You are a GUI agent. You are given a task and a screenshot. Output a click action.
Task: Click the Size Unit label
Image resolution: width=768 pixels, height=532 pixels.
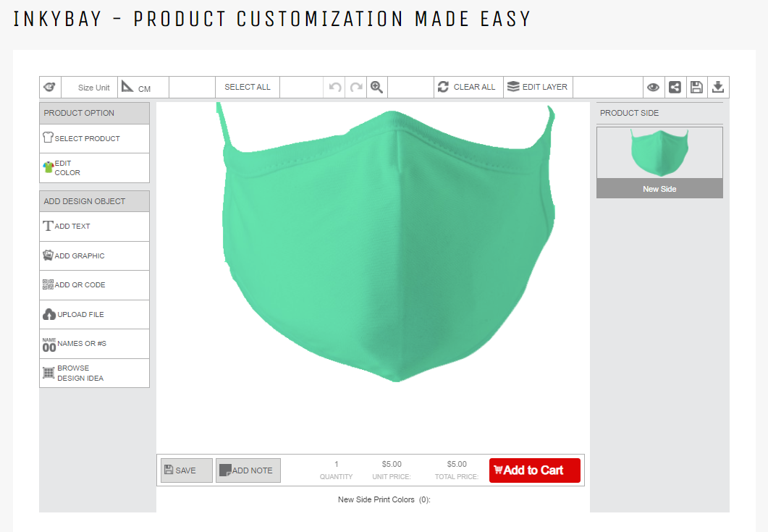93,88
